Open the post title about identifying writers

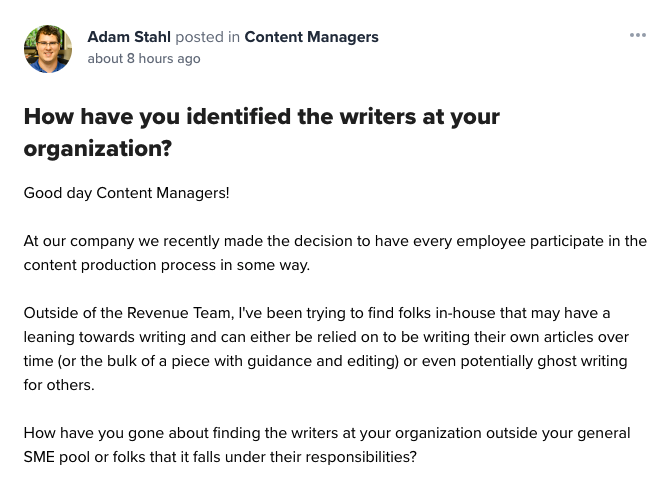(261, 131)
